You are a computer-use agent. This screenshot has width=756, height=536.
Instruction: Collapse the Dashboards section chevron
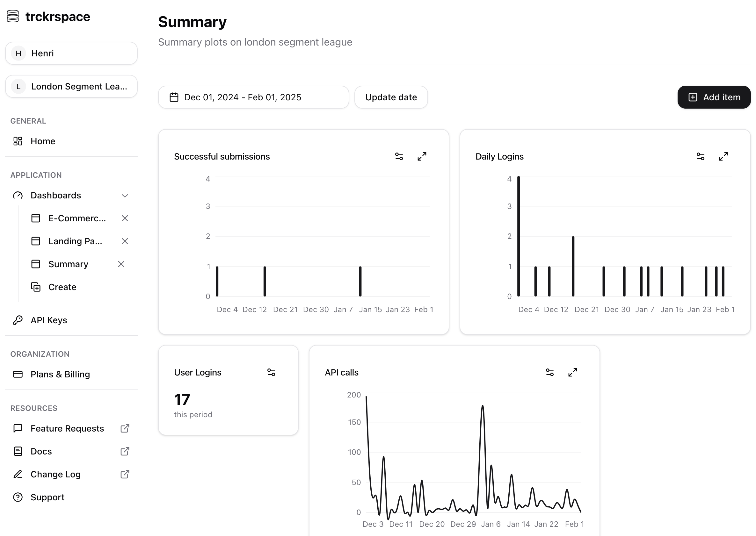[125, 196]
